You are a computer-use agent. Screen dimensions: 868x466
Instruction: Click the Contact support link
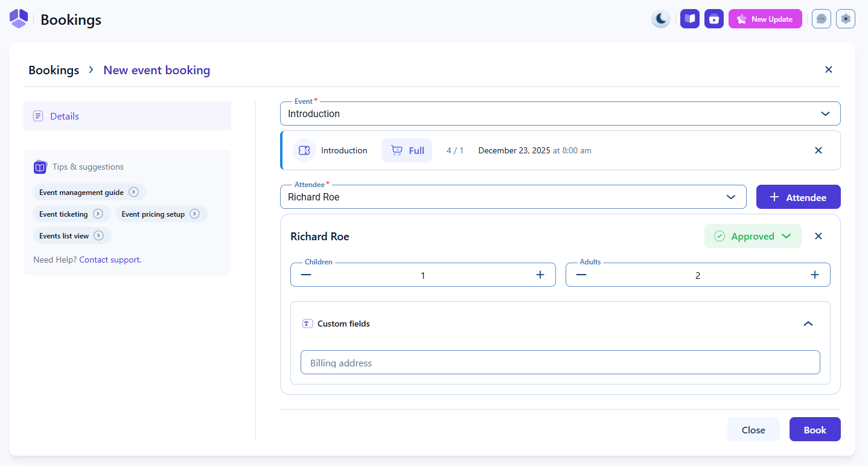click(110, 260)
